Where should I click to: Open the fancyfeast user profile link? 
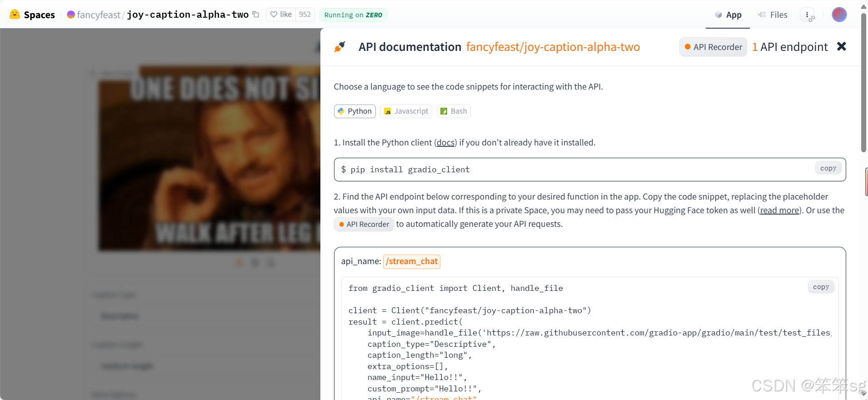click(99, 15)
